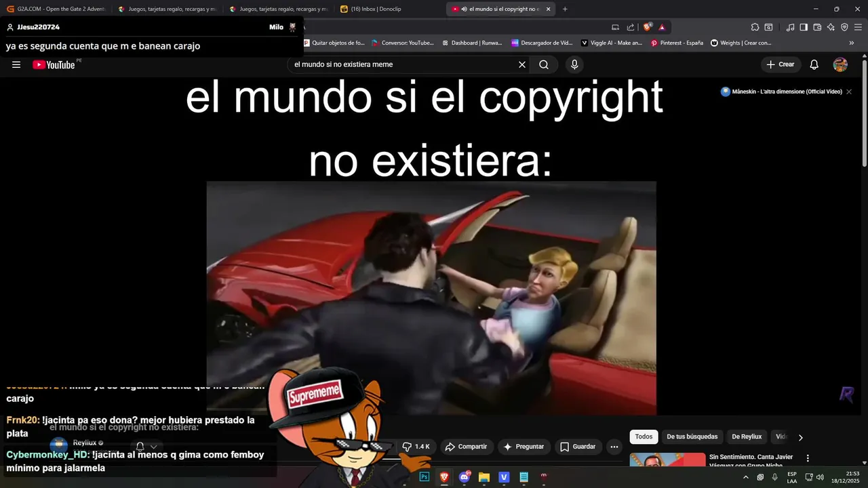
Task: Open the Viggle AI bookmark
Action: pos(611,43)
